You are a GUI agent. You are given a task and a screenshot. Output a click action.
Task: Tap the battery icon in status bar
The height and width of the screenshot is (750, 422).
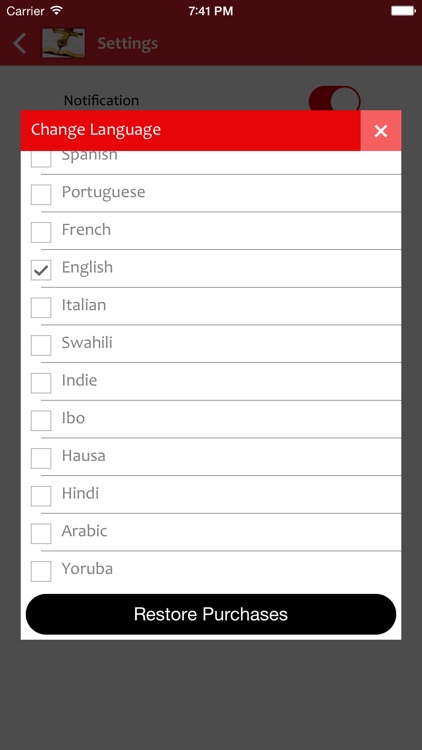[x=403, y=11]
